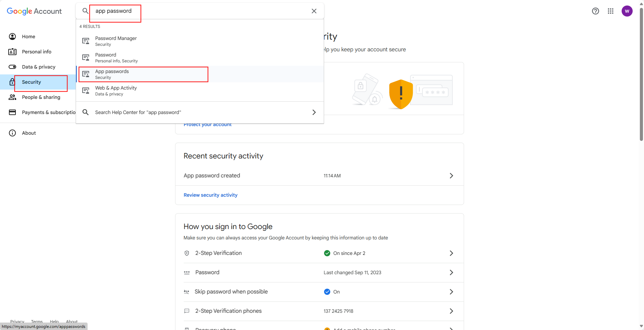
Task: Click the magnifier icon in search box
Action: [x=85, y=11]
